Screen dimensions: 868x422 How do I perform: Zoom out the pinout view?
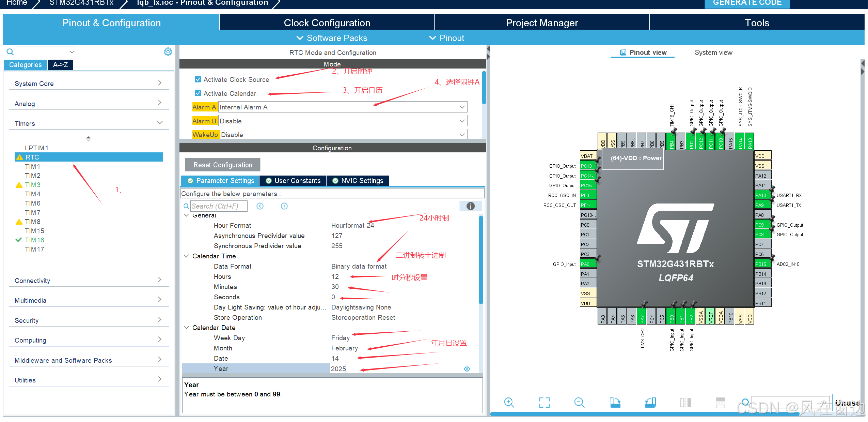click(x=579, y=402)
